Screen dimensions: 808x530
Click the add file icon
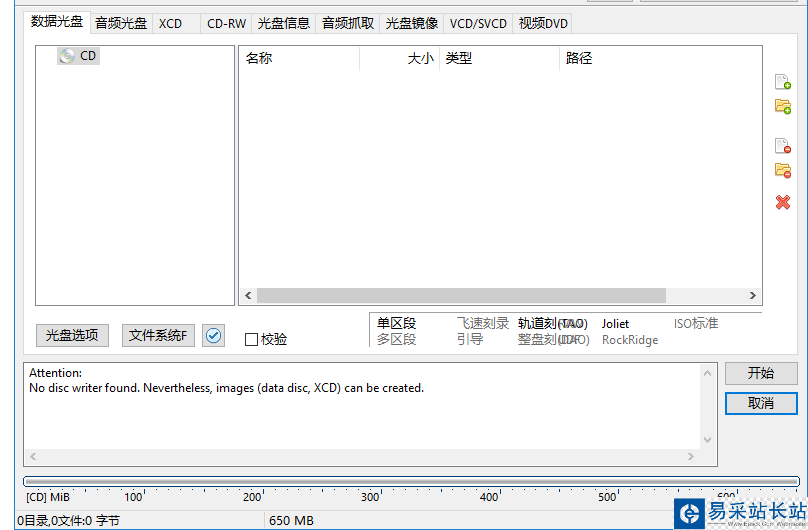(x=783, y=82)
